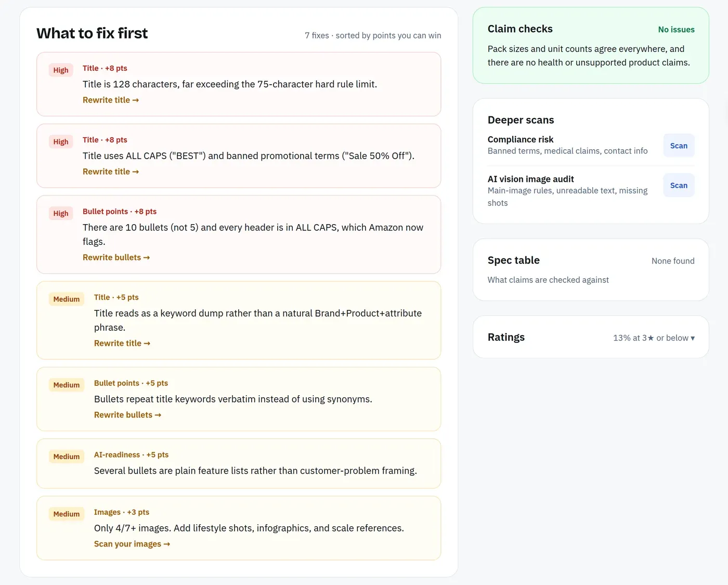Click the Ratings heading
Viewport: 728px width, 585px height.
click(506, 337)
